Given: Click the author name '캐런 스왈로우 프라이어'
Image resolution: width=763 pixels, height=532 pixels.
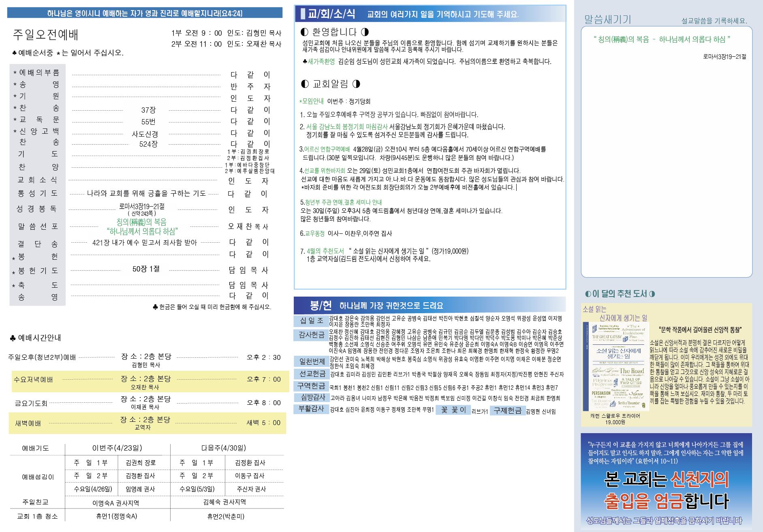Looking at the screenshot, I should (615, 416).
